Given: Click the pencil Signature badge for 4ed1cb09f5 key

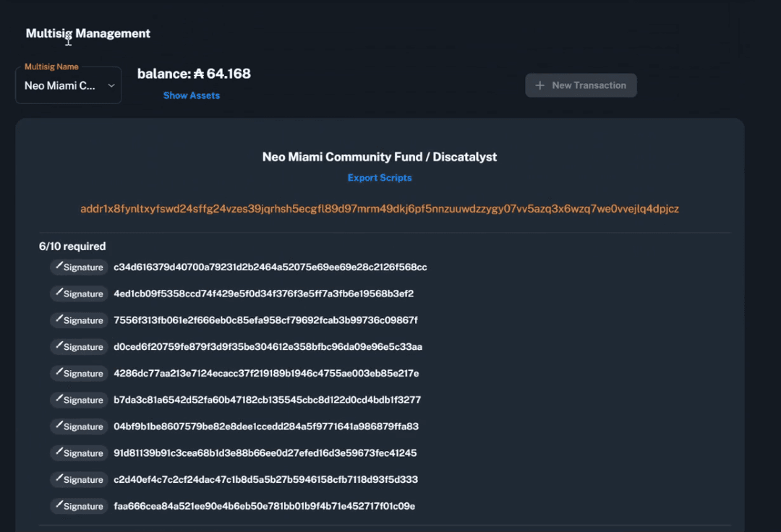Looking at the screenshot, I should coord(79,293).
